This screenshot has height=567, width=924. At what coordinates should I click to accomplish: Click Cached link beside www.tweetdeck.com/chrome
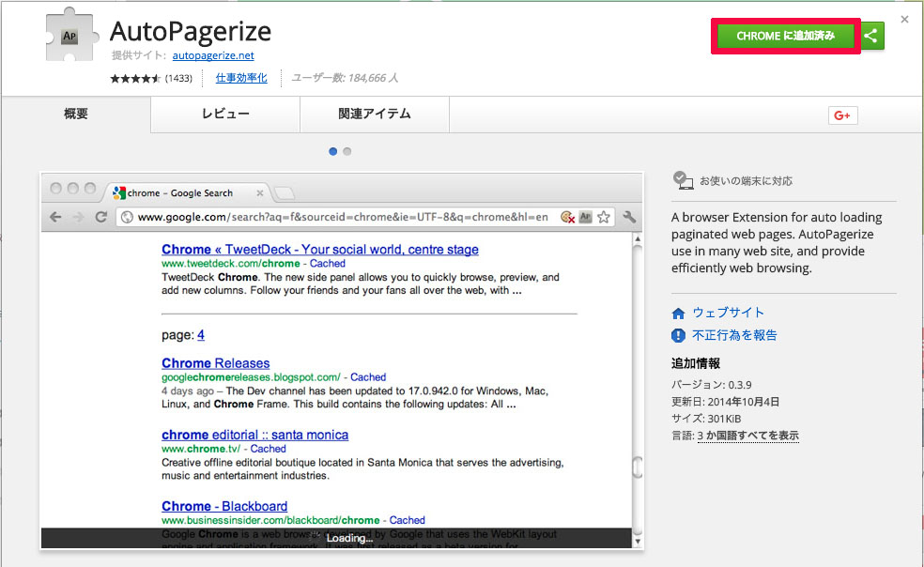click(x=328, y=264)
